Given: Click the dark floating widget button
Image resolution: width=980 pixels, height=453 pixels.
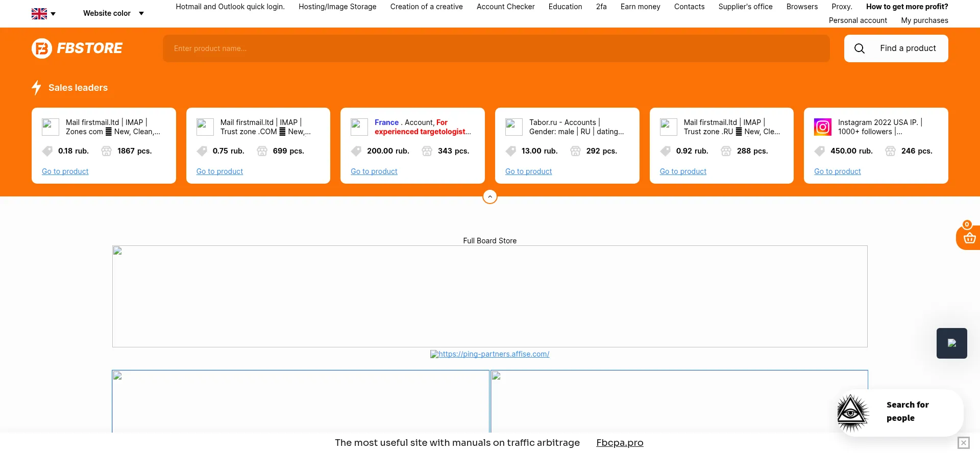Looking at the screenshot, I should (x=952, y=343).
